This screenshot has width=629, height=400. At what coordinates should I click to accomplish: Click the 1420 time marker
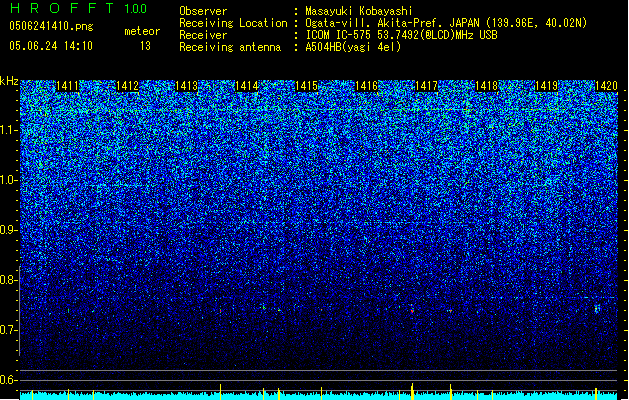coord(606,86)
